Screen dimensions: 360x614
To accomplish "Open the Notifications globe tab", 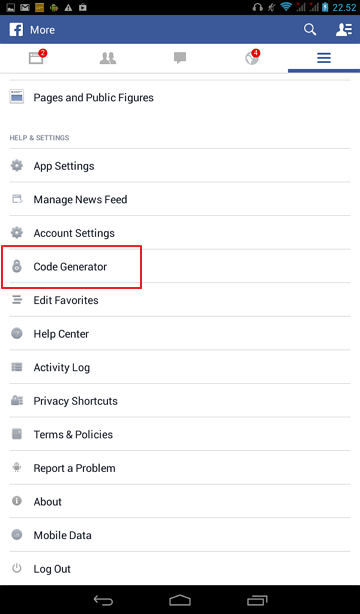I will [252, 58].
